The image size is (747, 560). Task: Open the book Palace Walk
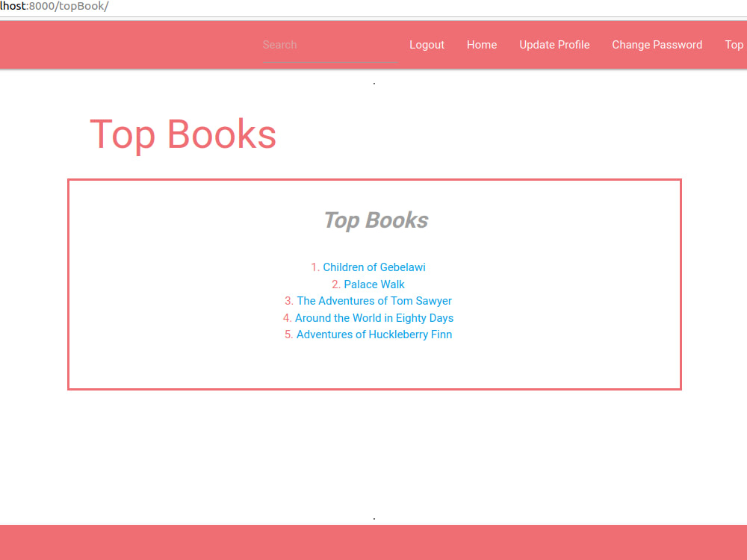point(373,284)
